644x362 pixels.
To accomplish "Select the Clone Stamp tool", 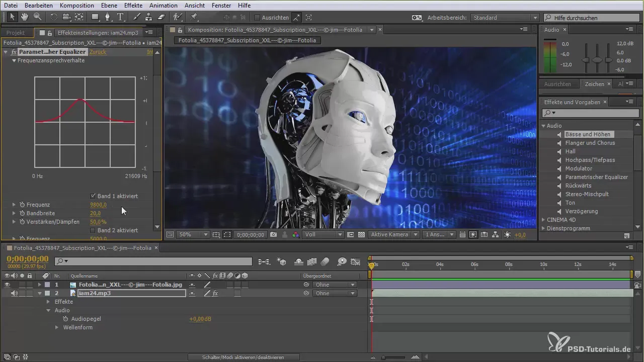I will click(x=149, y=17).
